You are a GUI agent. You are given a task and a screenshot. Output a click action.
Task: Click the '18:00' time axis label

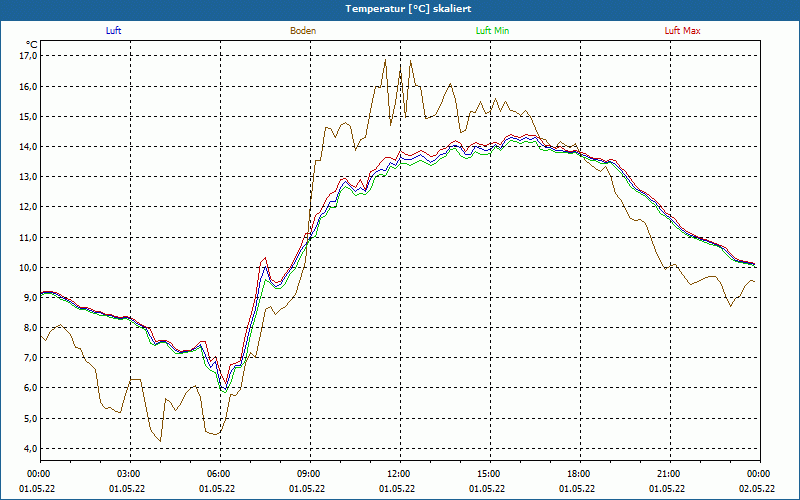(x=580, y=474)
